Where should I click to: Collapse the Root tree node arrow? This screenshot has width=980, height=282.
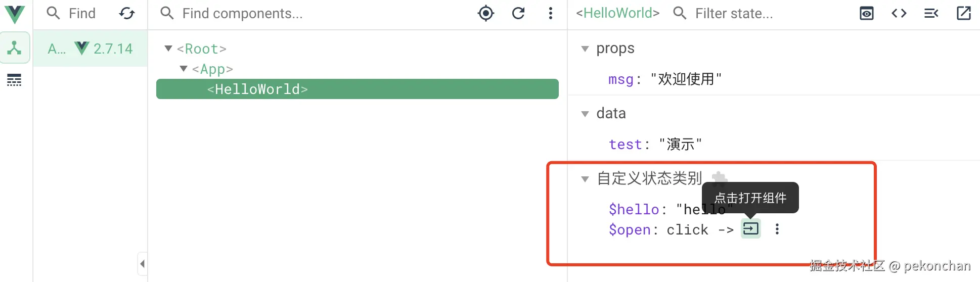tap(169, 49)
